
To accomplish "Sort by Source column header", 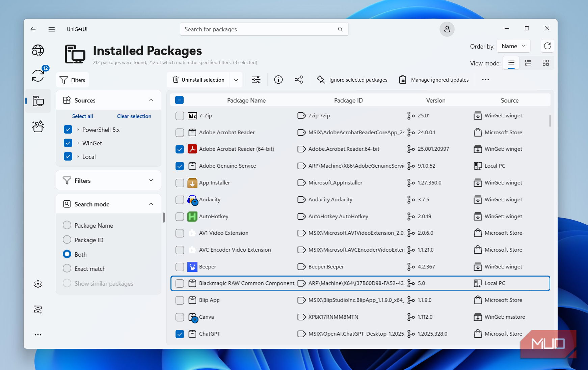I will tap(509, 101).
